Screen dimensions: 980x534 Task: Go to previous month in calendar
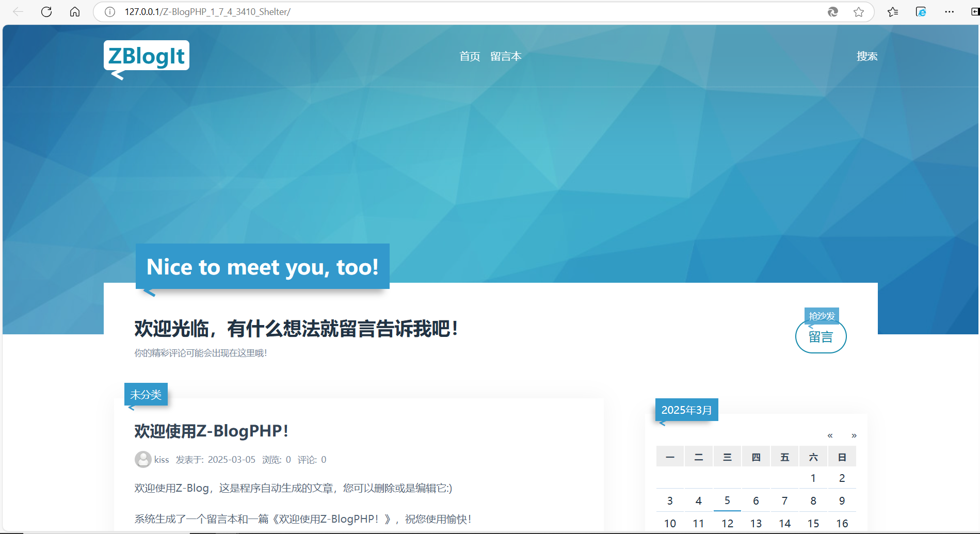(x=830, y=435)
